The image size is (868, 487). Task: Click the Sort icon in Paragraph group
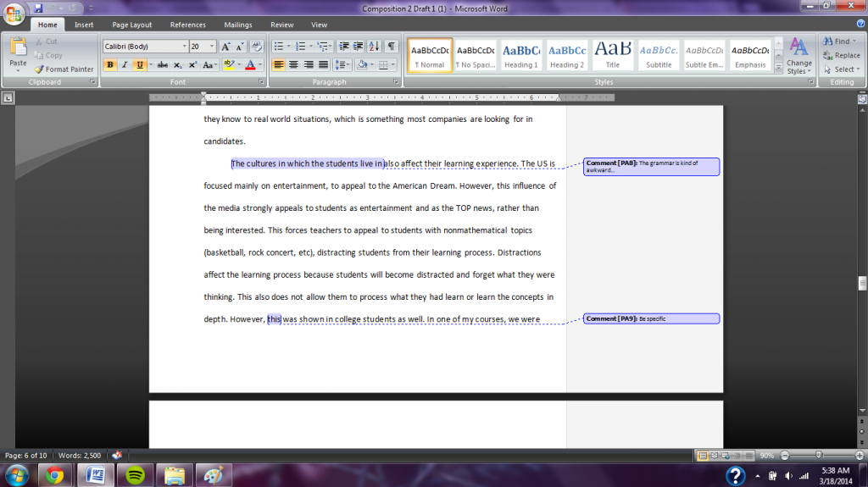tap(376, 47)
